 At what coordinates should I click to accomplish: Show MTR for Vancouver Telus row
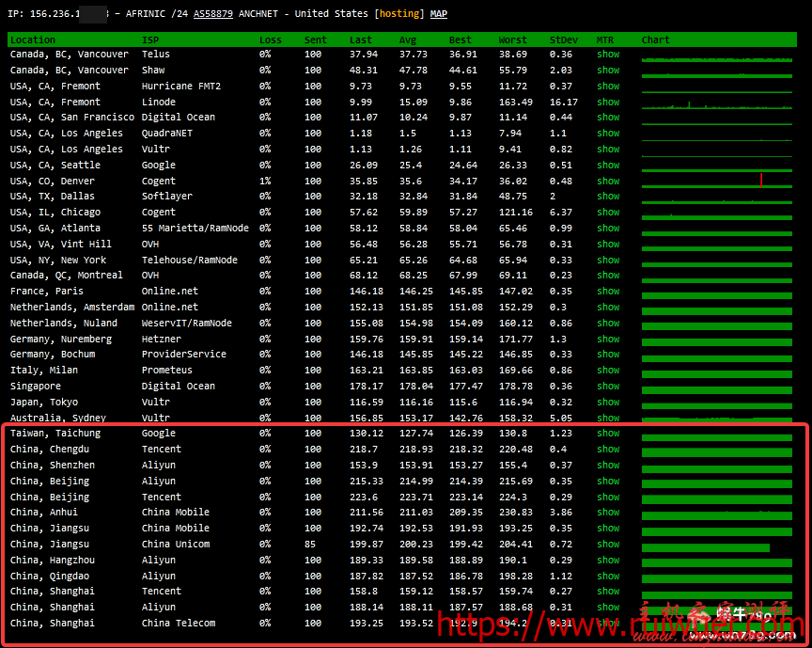tap(608, 55)
